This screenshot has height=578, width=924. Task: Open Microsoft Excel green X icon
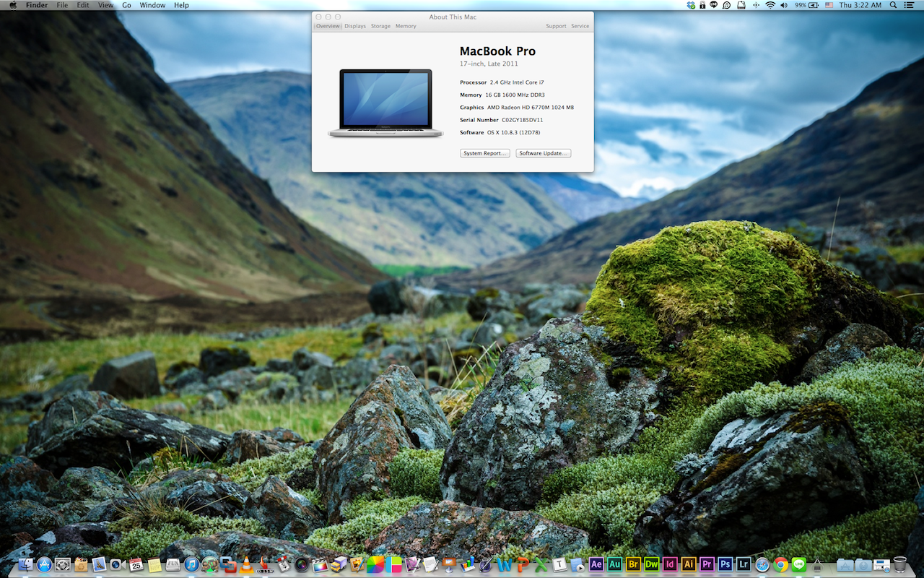541,564
